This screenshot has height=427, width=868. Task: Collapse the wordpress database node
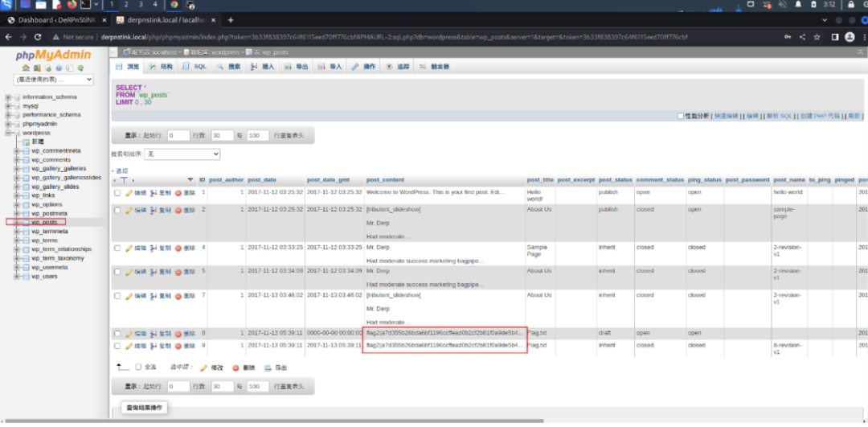tap(8, 133)
